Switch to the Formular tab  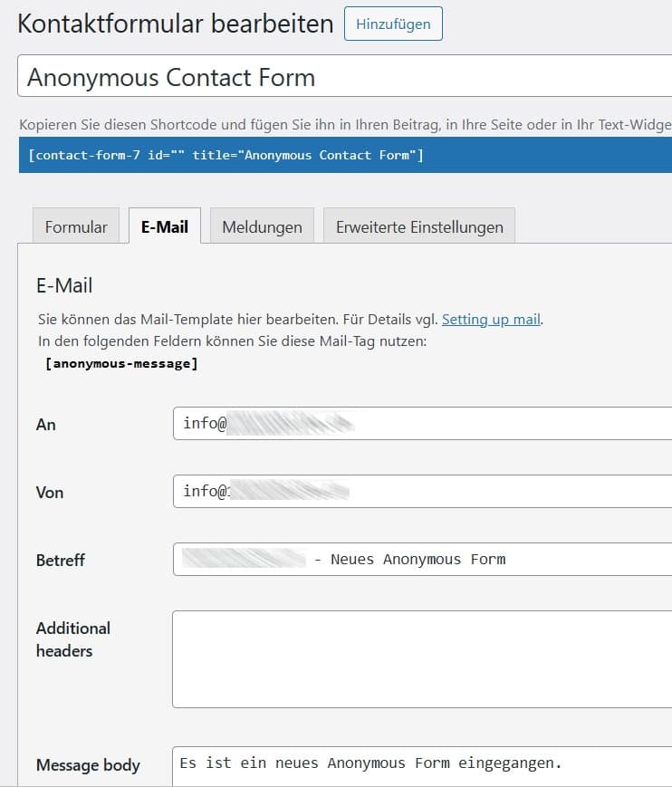76,226
